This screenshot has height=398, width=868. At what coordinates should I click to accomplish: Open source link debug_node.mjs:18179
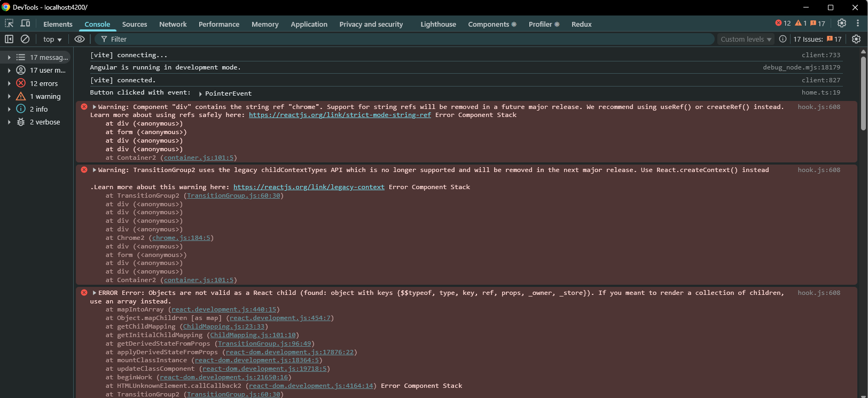(x=801, y=67)
